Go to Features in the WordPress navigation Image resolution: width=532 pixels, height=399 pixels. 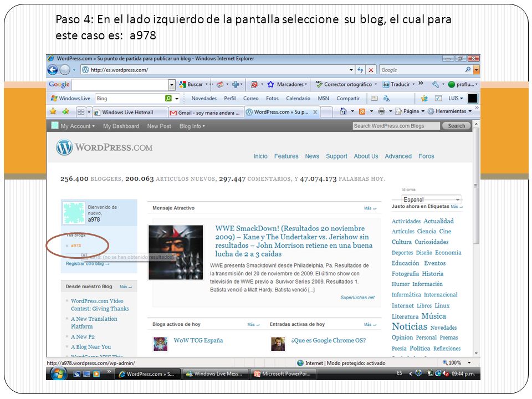pyautogui.click(x=287, y=156)
